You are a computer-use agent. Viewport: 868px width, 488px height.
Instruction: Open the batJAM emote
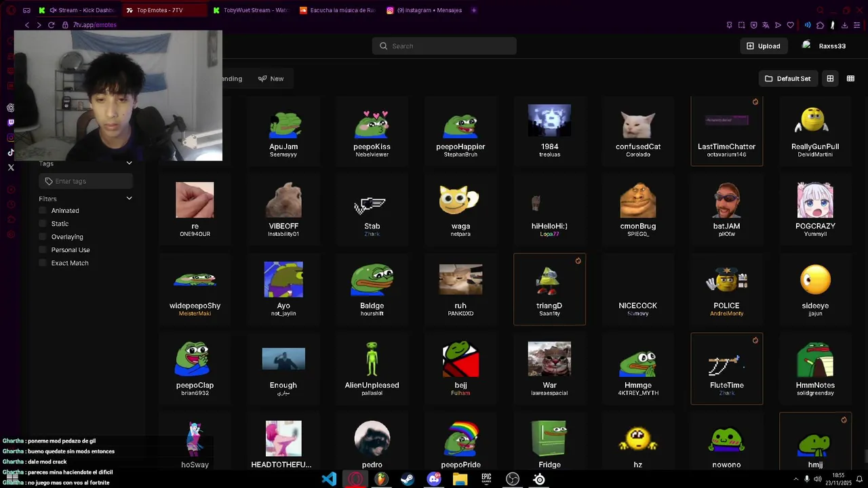pos(726,210)
